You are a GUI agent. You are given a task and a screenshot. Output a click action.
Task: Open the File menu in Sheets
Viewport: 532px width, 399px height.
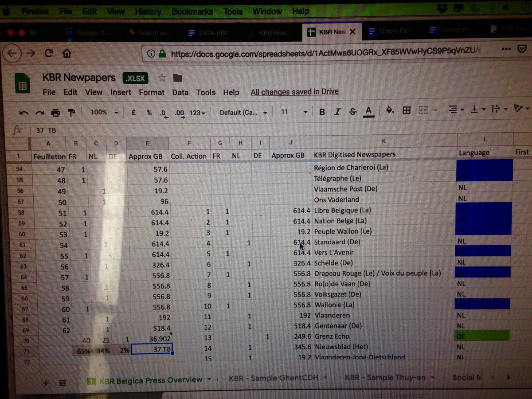click(49, 92)
